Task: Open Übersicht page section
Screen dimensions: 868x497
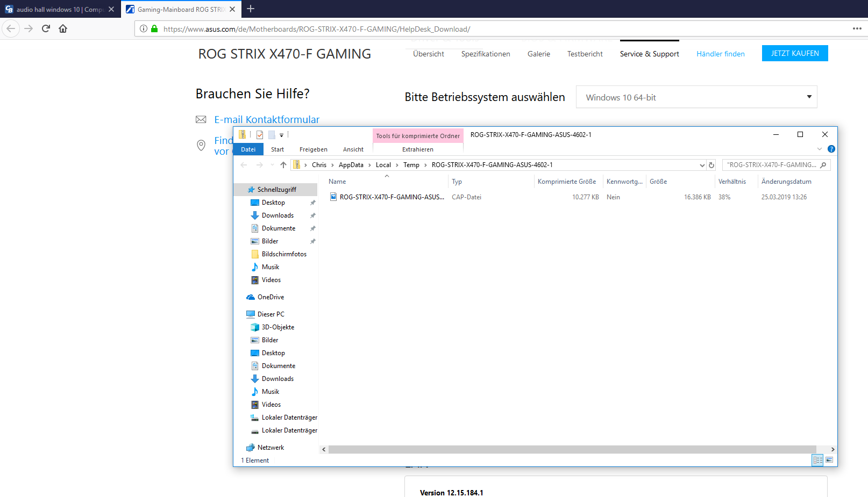Action: coord(429,54)
